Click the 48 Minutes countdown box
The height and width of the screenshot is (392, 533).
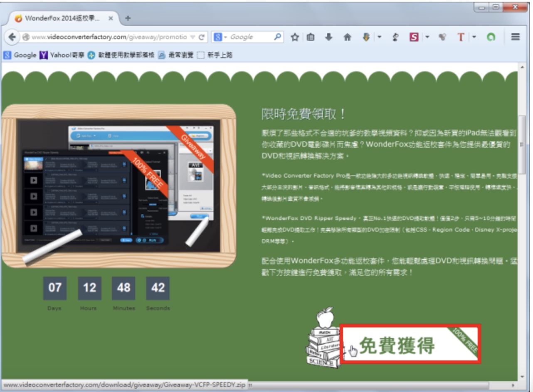(x=123, y=288)
